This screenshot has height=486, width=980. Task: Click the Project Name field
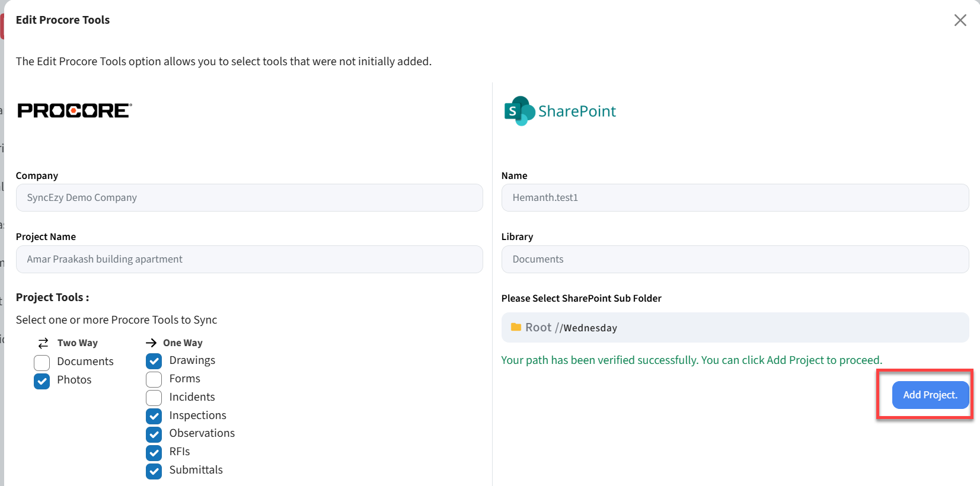pos(249,260)
